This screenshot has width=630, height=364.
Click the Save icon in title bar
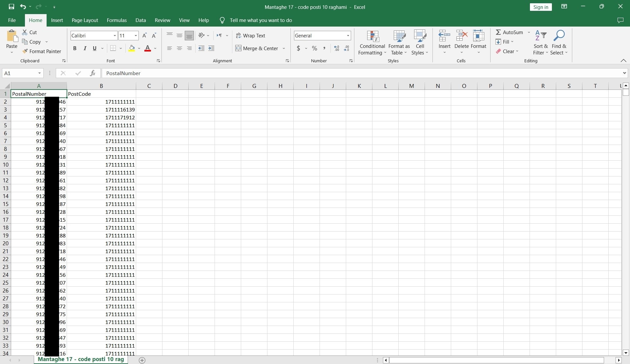coord(11,7)
